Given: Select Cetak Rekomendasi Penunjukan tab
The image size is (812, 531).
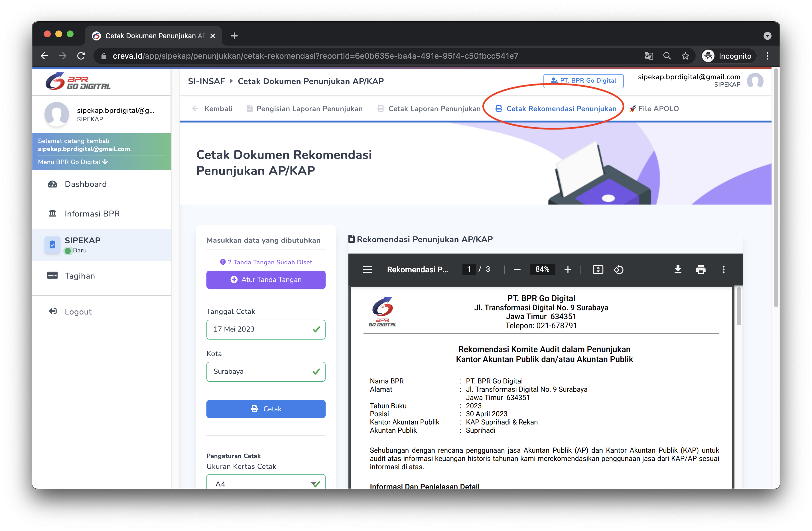Looking at the screenshot, I should [556, 108].
